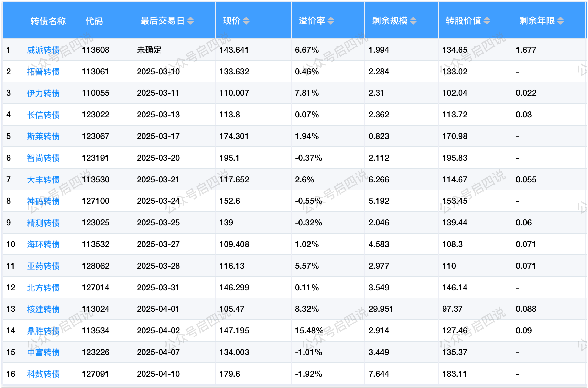Toggle sorting with 转股价值 arrows
The height and width of the screenshot is (388, 588).
[487, 21]
